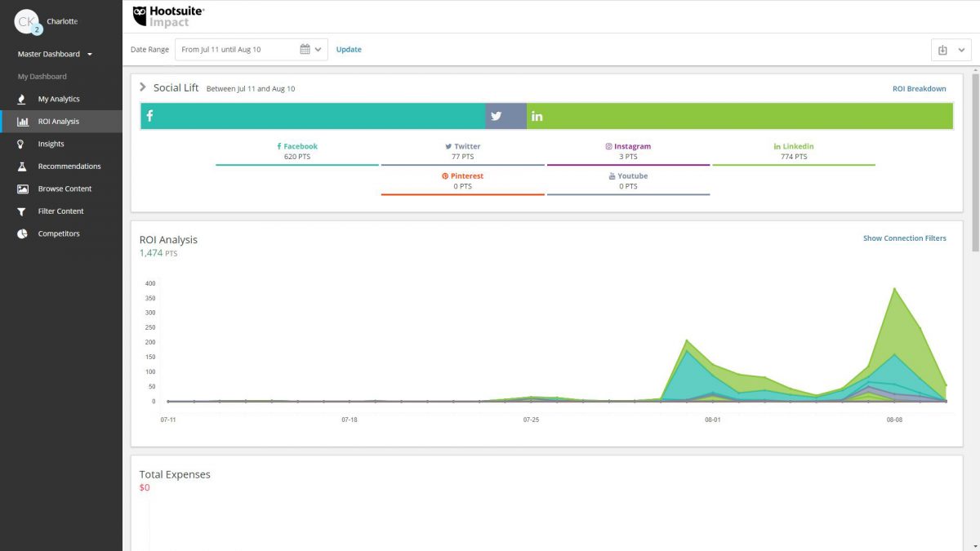
Task: Click the ROI Analysis chart heading
Action: [x=168, y=240]
